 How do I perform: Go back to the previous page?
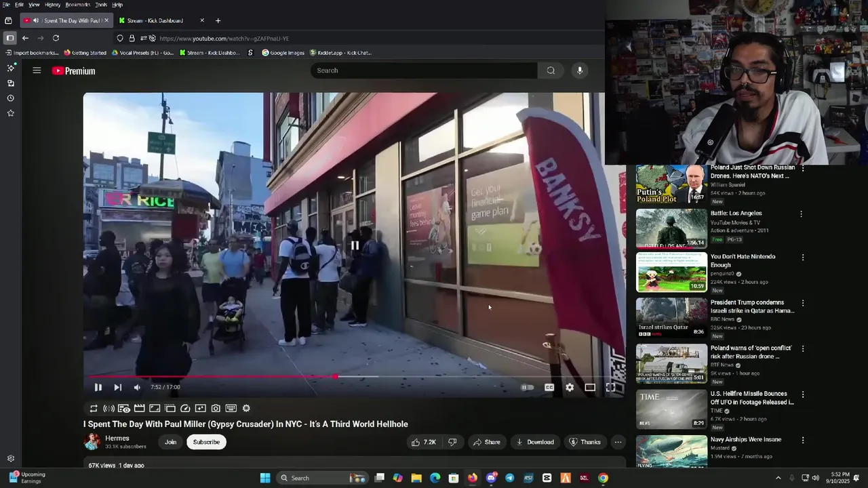click(25, 38)
